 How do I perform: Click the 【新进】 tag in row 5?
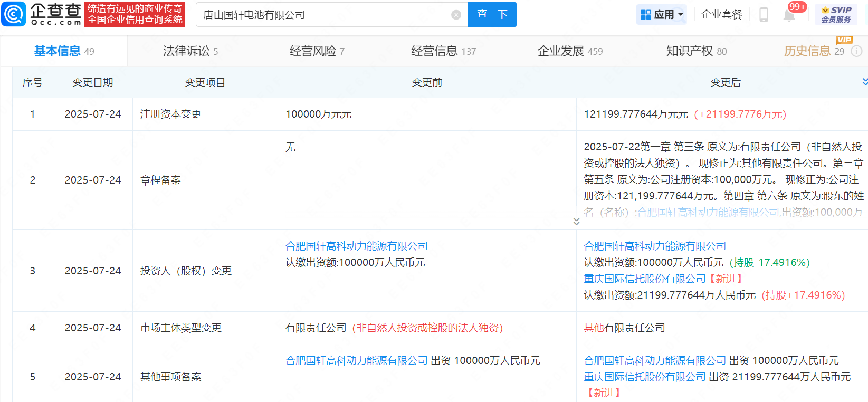tap(604, 393)
